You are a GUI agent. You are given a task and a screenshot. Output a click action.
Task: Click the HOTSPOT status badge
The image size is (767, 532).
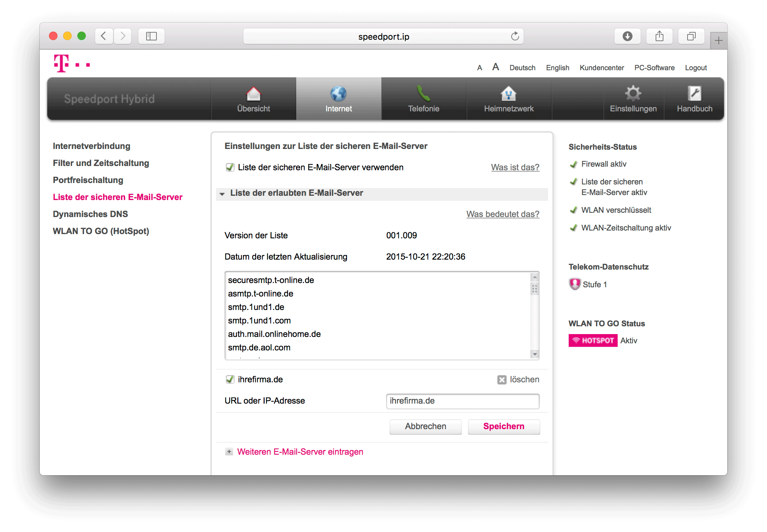coord(592,340)
